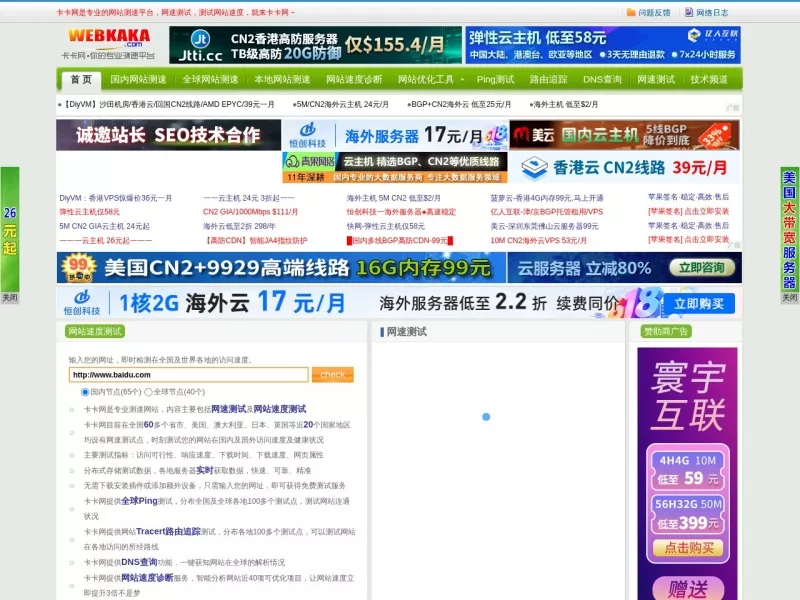Viewport: 800px width, 600px height.
Task: Open the 网速测试 link in the description
Action: point(229,409)
